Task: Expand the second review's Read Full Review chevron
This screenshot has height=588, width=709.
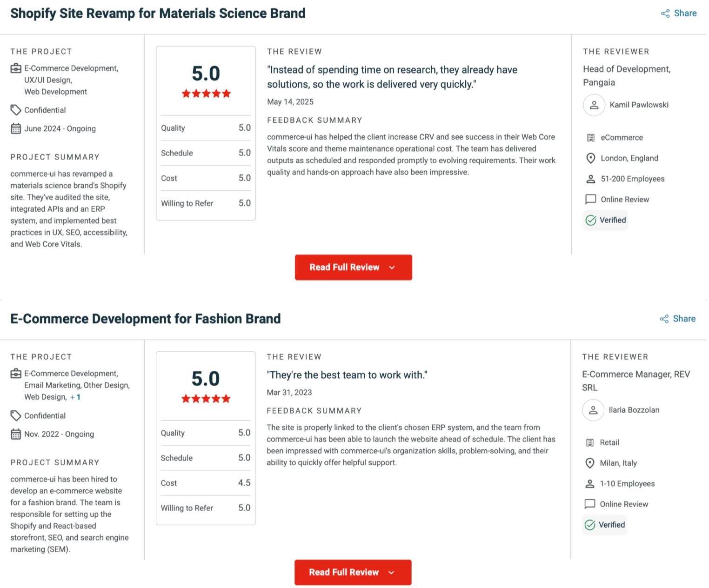Action: [x=392, y=573]
